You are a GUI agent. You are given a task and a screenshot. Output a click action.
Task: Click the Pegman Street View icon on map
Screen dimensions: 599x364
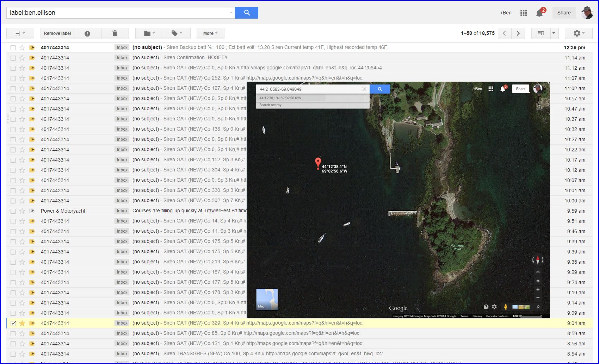(505, 307)
